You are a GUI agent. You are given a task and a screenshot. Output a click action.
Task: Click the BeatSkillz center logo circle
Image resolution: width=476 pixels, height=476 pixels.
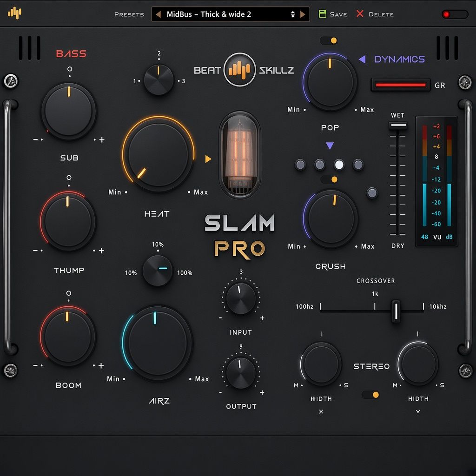(x=239, y=70)
